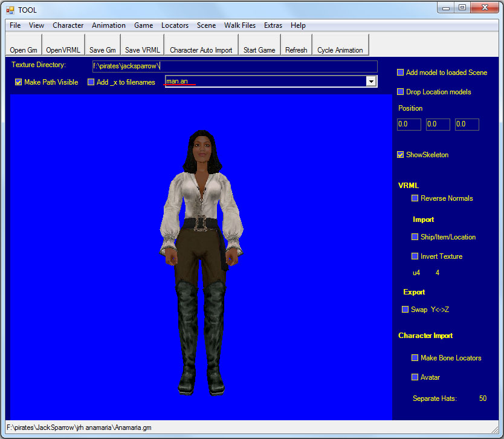The height and width of the screenshot is (439, 504).
Task: Focus the Texture Directory input field
Action: [x=234, y=67]
